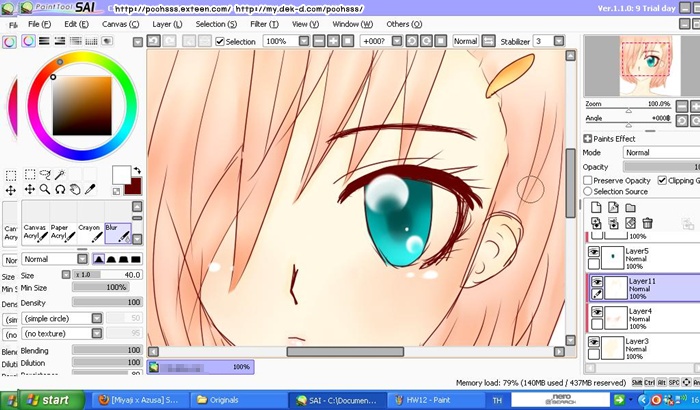
Task: Enable the Preserve Opacity checkbox
Action: coord(588,180)
